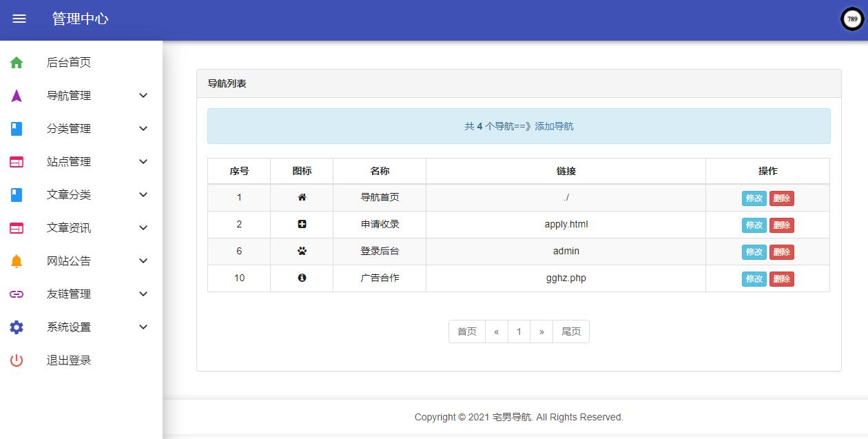
Task: Expand the 导航管理 chevron
Action: [143, 96]
